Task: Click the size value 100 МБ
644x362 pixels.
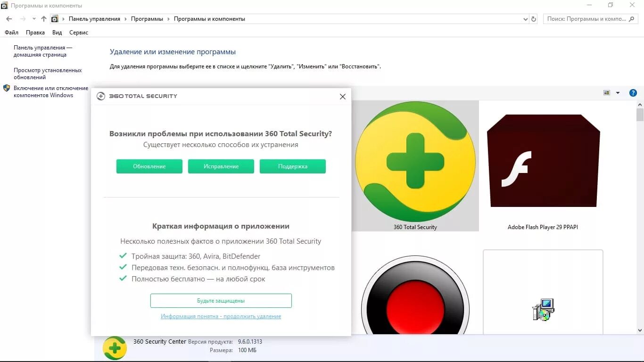Action: click(x=247, y=350)
